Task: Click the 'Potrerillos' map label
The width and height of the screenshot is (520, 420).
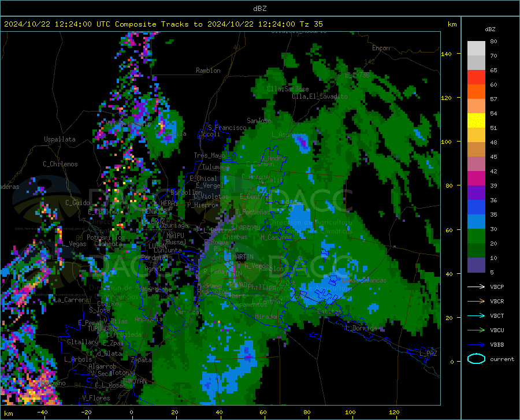Action: point(106,237)
